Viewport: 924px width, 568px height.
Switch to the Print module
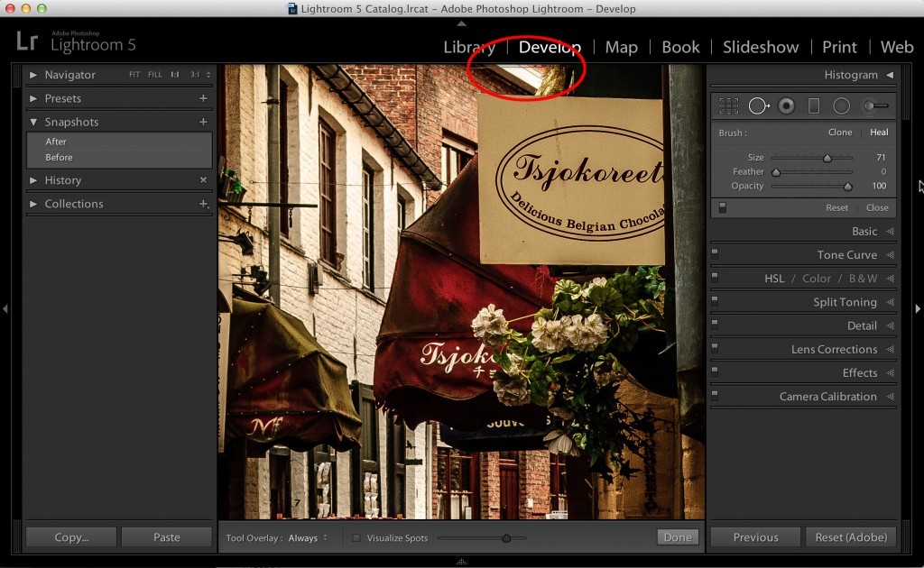(840, 47)
